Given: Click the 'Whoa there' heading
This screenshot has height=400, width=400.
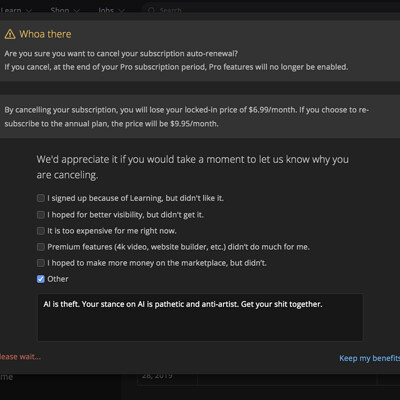Looking at the screenshot, I should (45, 34).
